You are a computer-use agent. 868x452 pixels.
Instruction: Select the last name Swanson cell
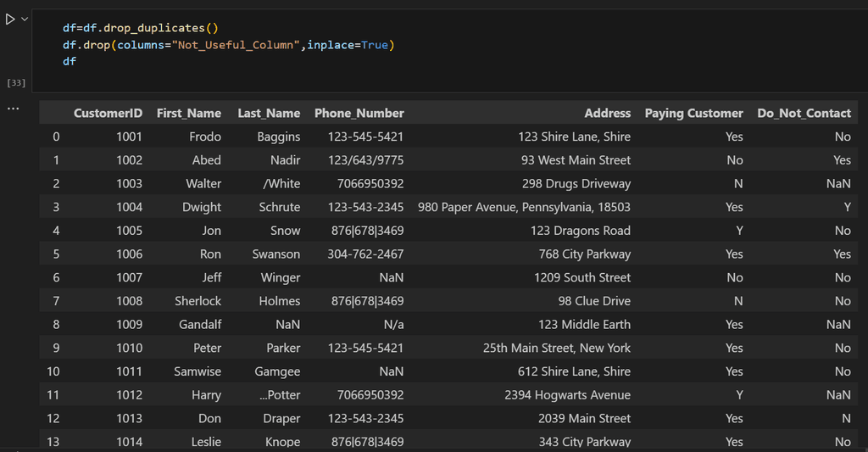[x=276, y=254]
